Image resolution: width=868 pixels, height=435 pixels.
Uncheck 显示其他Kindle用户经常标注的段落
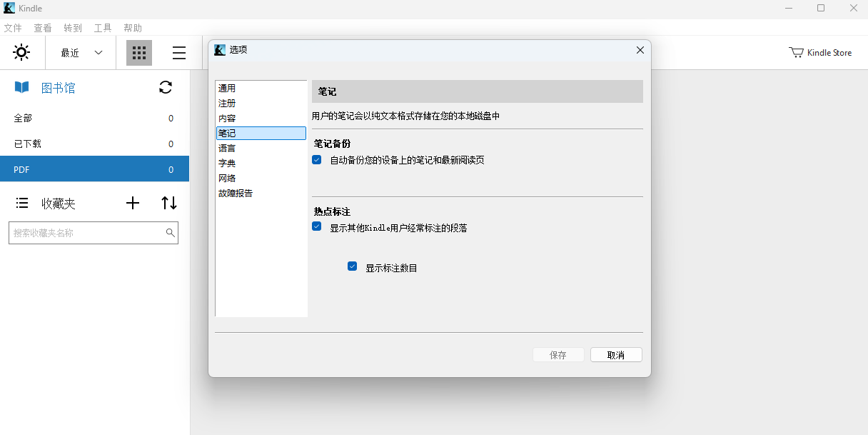[316, 226]
